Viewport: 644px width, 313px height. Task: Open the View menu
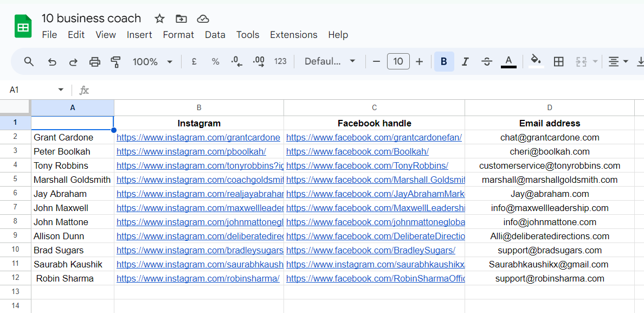(106, 35)
